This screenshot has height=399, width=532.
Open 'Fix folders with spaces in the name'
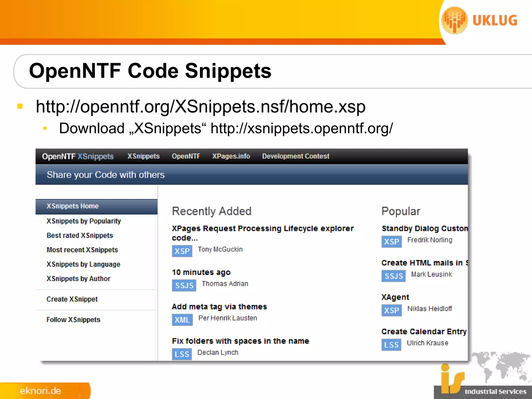click(241, 341)
